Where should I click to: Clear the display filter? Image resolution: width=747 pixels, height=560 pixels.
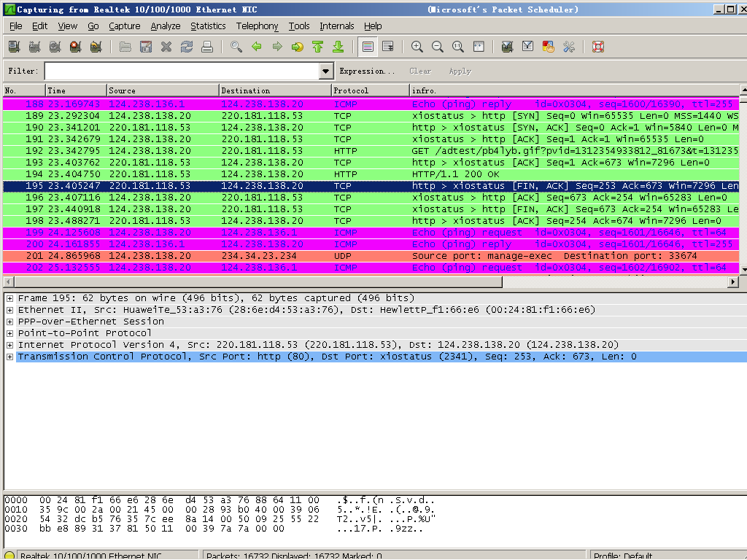[420, 71]
